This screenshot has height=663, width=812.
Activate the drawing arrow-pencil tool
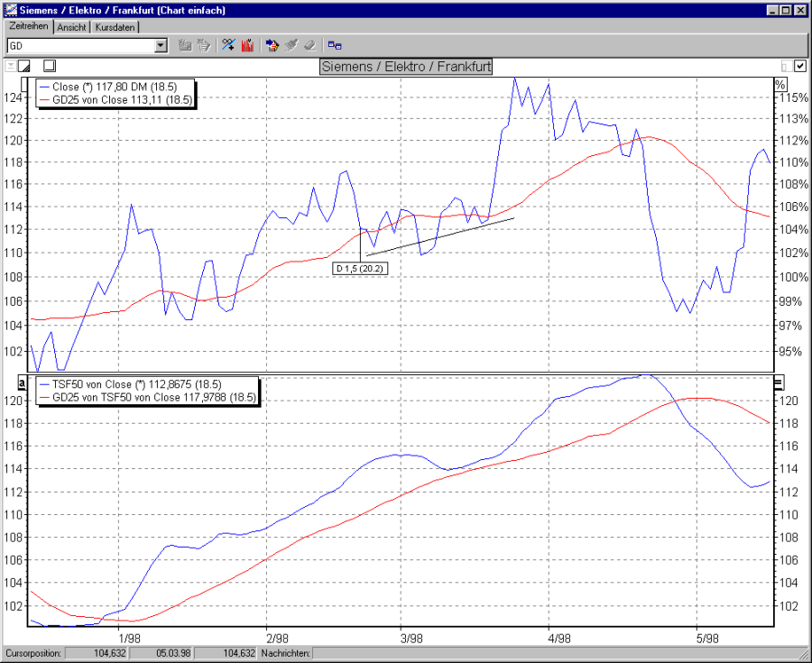[x=272, y=44]
